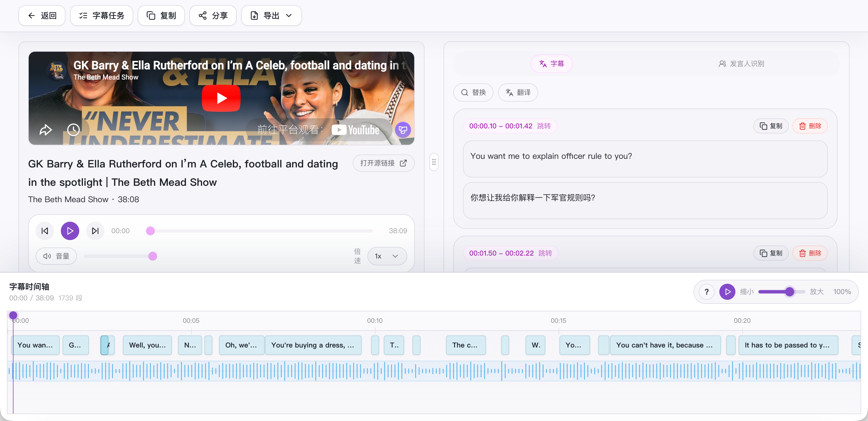The height and width of the screenshot is (421, 868).
Task: Select the 'G...' timeline clip
Action: pyautogui.click(x=76, y=345)
